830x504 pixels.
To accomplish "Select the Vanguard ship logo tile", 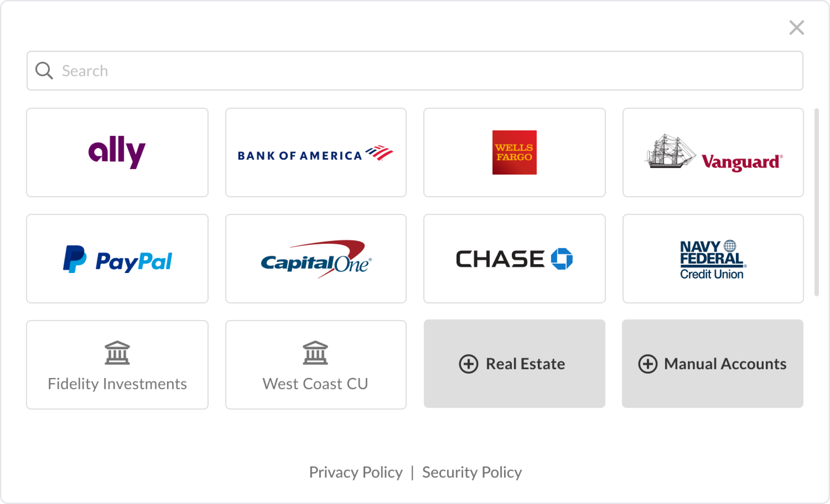I will coord(713,153).
